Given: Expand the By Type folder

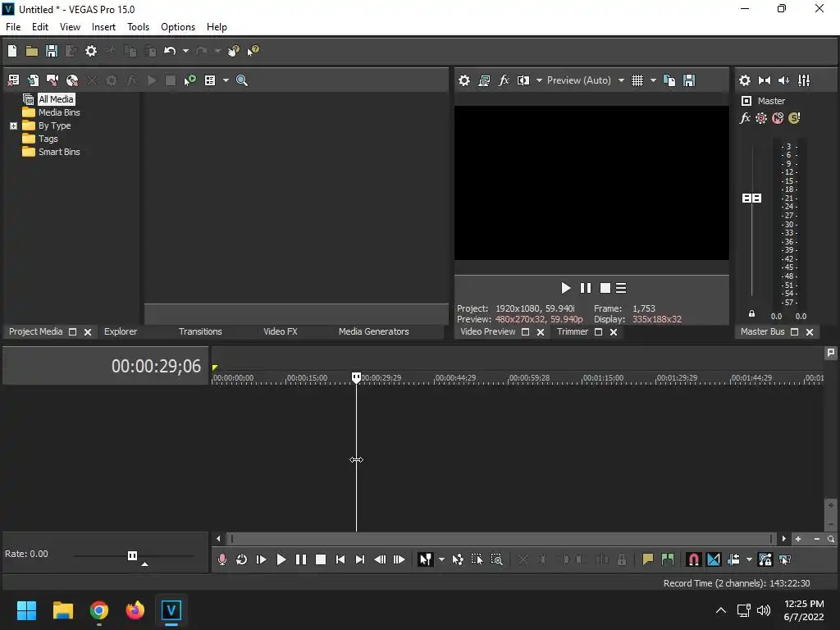Looking at the screenshot, I should pyautogui.click(x=13, y=126).
